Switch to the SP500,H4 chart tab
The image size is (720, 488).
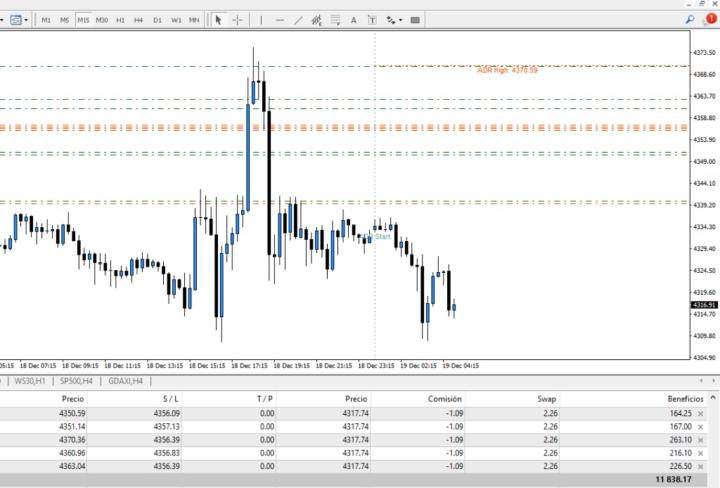(x=77, y=381)
